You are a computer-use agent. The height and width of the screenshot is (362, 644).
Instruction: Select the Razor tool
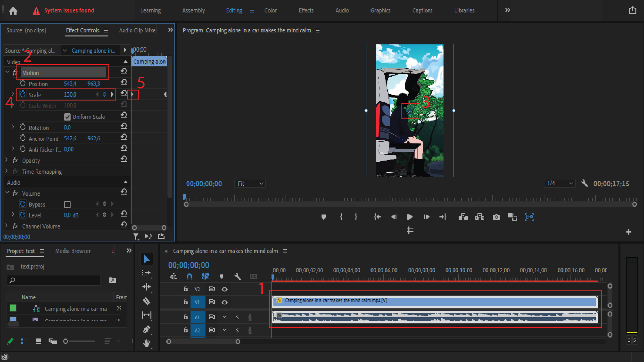pos(146,301)
